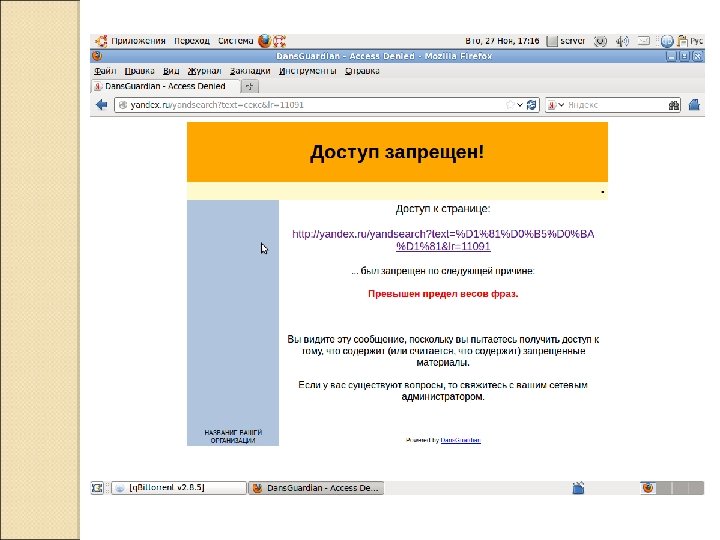Open the Переход menu in the top panel
This screenshot has width=720, height=540.
pyautogui.click(x=191, y=41)
